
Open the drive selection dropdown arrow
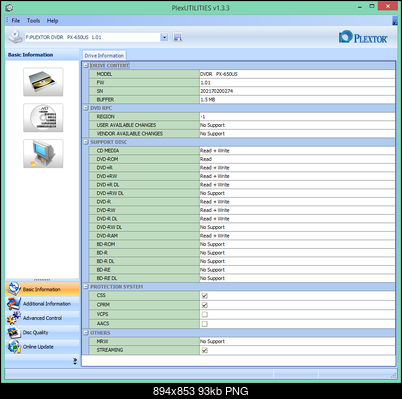(x=164, y=37)
